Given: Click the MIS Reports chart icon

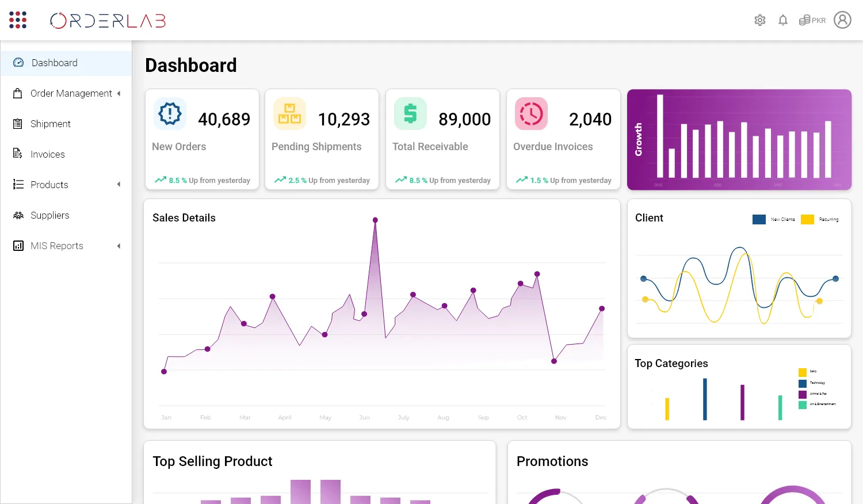Looking at the screenshot, I should point(18,246).
